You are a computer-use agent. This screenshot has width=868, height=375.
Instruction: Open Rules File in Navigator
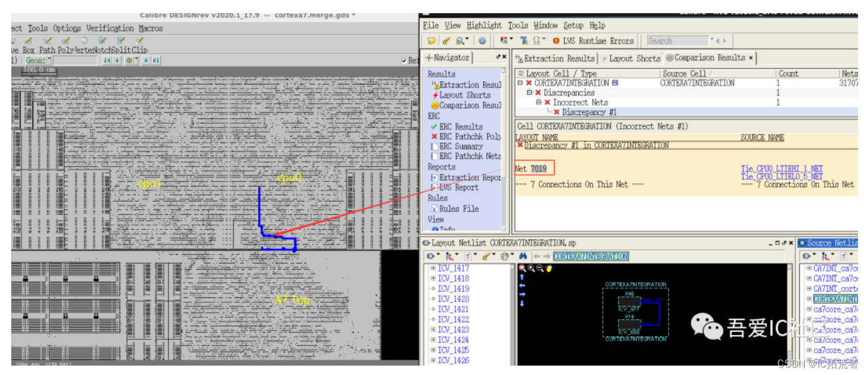[x=455, y=208]
